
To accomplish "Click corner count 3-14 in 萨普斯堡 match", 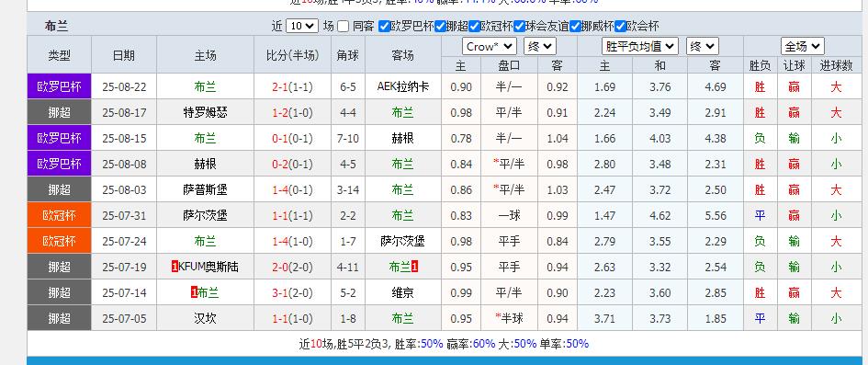I will click(x=348, y=190).
